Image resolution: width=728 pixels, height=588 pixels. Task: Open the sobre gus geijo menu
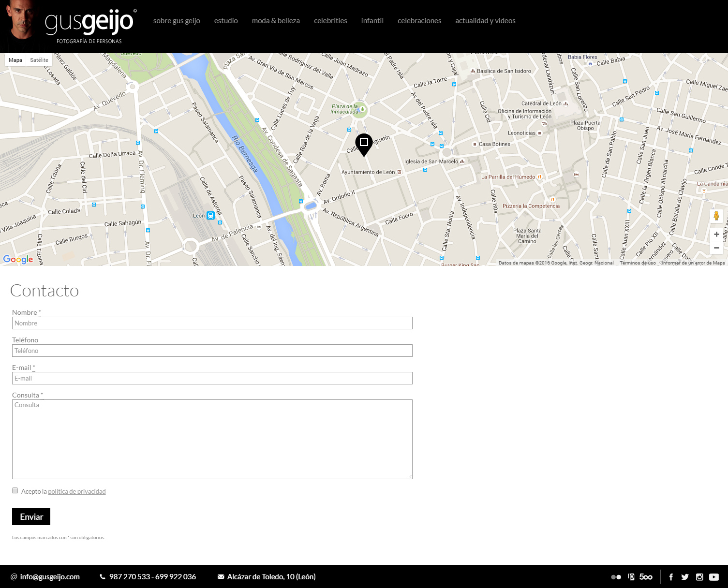177,21
